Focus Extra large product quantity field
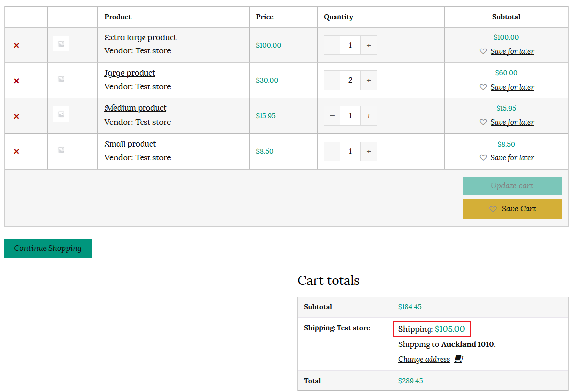The height and width of the screenshot is (392, 574). (x=350, y=45)
